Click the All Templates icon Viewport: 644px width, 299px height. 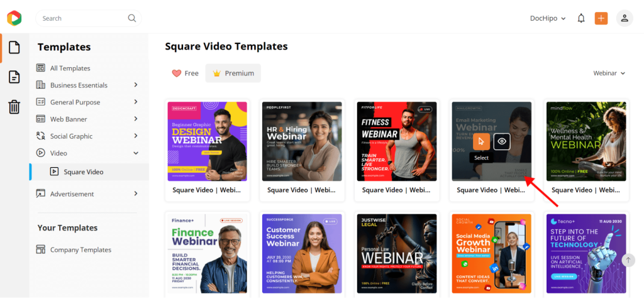pyautogui.click(x=41, y=68)
